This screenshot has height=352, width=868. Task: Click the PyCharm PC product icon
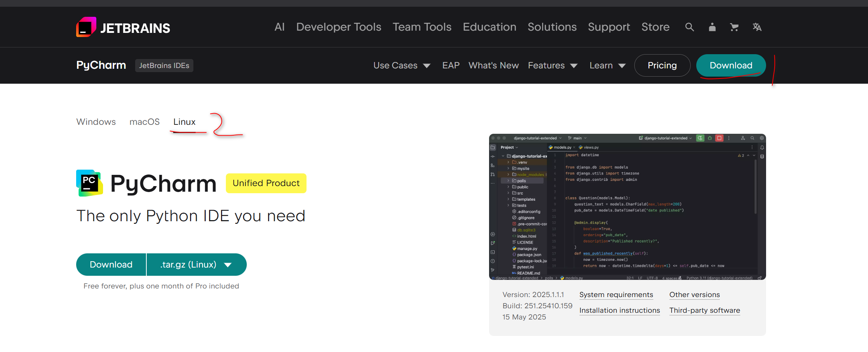pyautogui.click(x=90, y=183)
